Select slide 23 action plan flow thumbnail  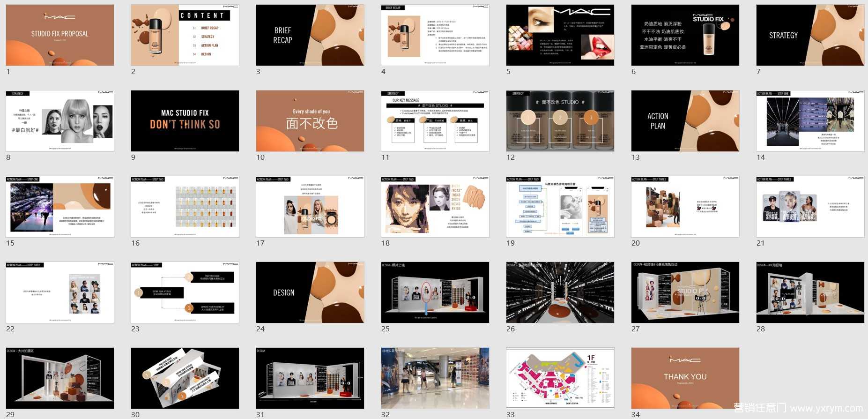pyautogui.click(x=185, y=292)
